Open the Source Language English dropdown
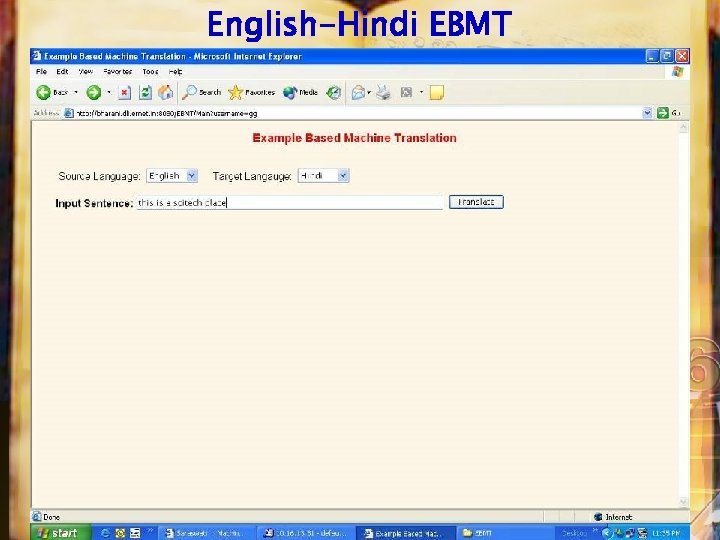 pyautogui.click(x=192, y=176)
